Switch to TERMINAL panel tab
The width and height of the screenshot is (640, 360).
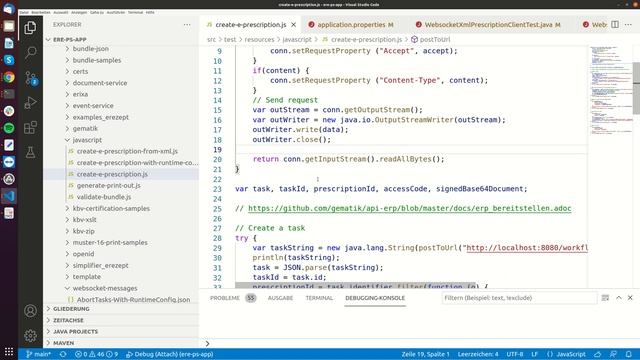point(319,298)
